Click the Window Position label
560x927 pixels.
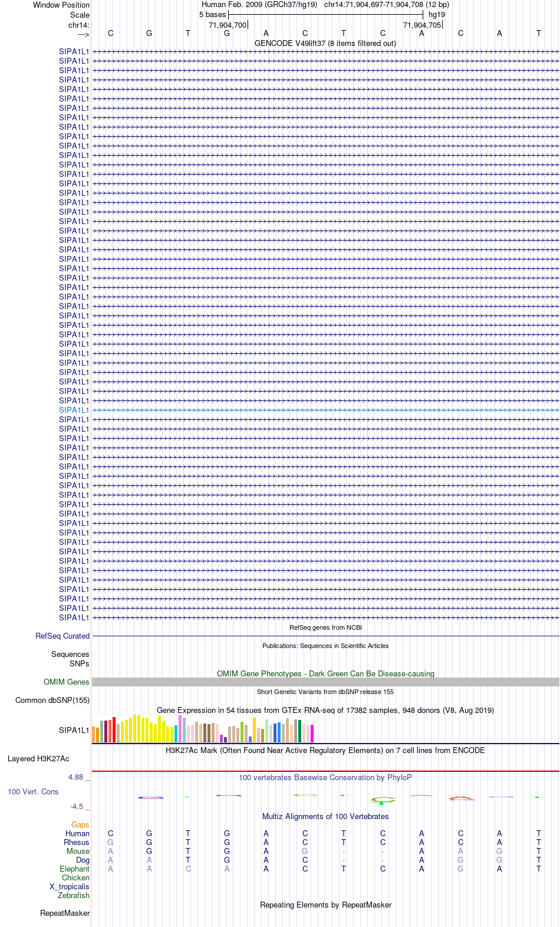point(61,5)
